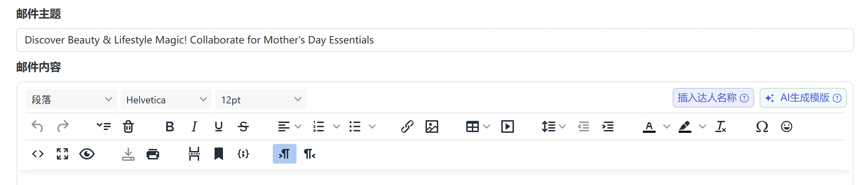Click the 邮件主题 subject input field

point(435,40)
